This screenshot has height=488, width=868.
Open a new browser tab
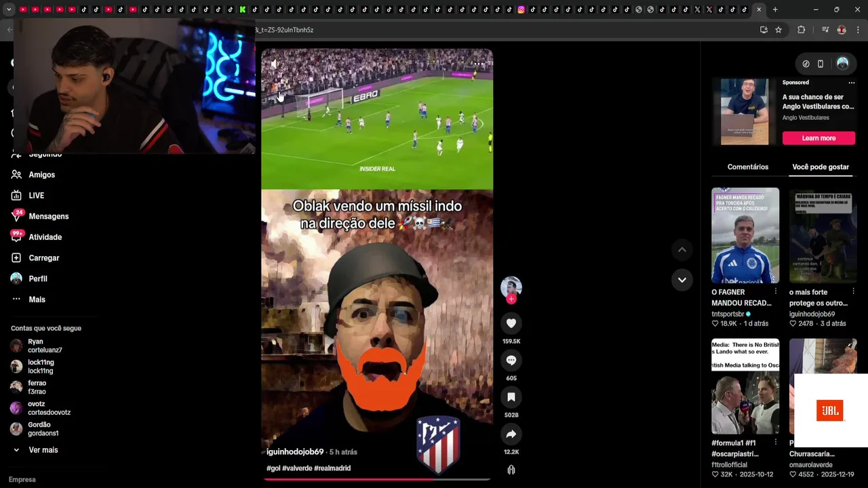(775, 9)
